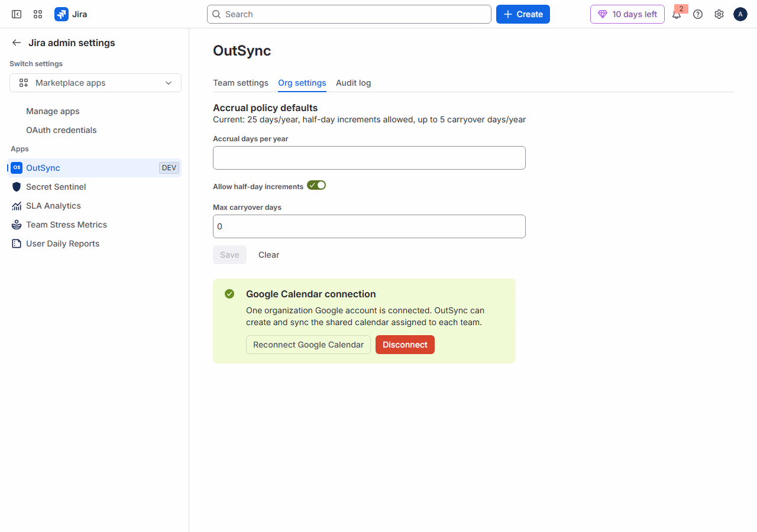The image size is (757, 532).
Task: Toggle Allow half-day increments switch
Action: tap(316, 185)
